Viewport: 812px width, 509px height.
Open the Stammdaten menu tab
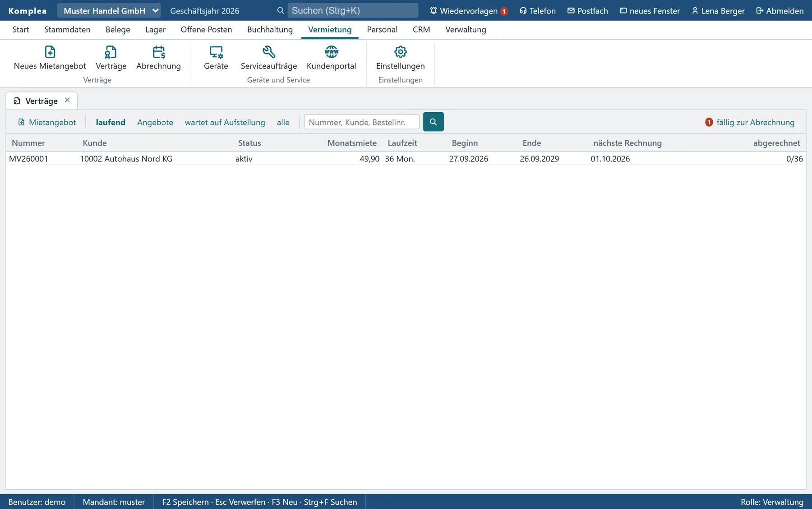point(67,29)
